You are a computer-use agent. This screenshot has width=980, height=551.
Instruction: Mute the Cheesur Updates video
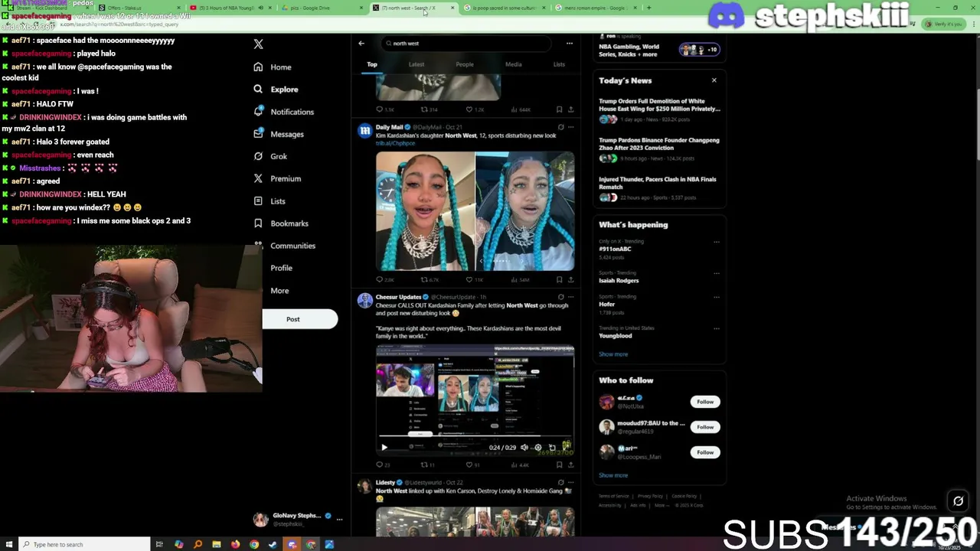[x=524, y=447]
